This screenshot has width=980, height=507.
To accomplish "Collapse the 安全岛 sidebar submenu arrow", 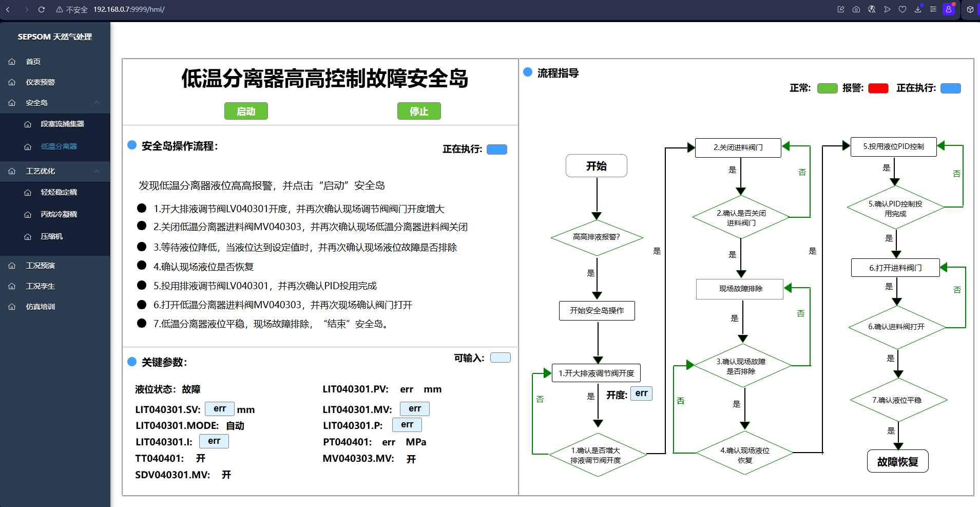I will [x=97, y=103].
